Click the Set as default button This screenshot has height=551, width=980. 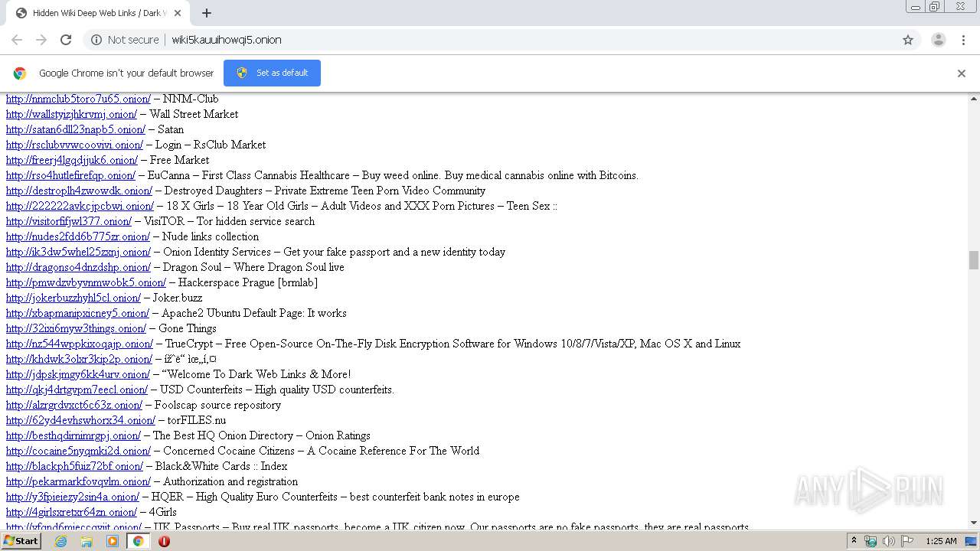[x=272, y=73]
